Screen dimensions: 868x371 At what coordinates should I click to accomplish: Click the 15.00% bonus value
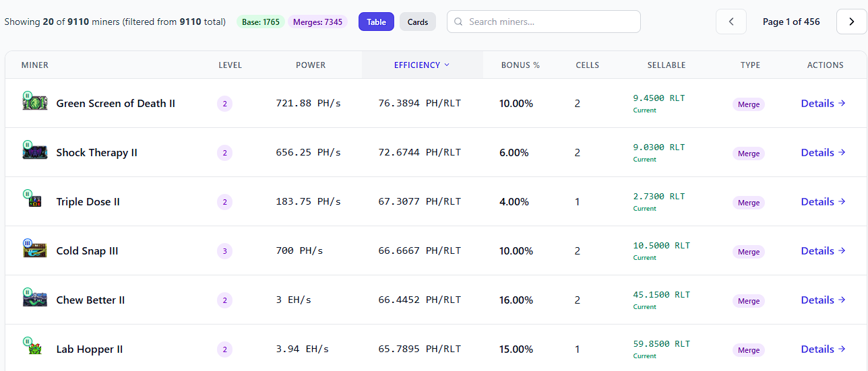pyautogui.click(x=516, y=349)
